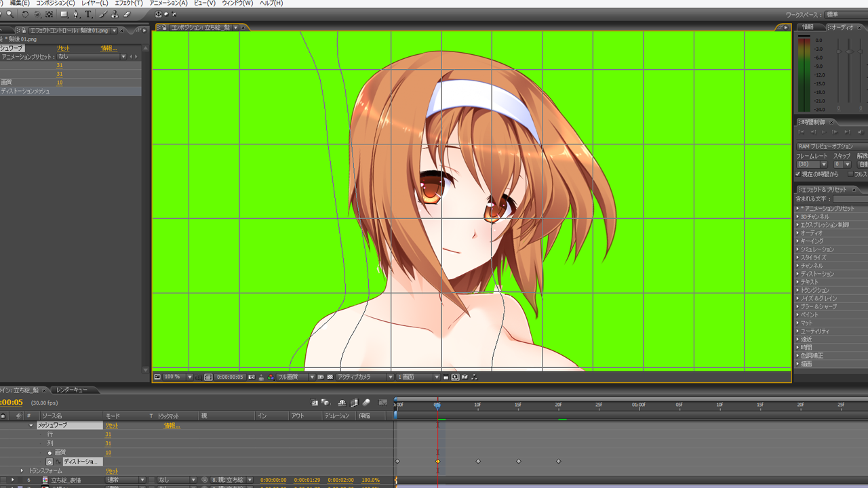Toggle stopwatch for 画質 property
868x488 pixels.
pos(50,453)
